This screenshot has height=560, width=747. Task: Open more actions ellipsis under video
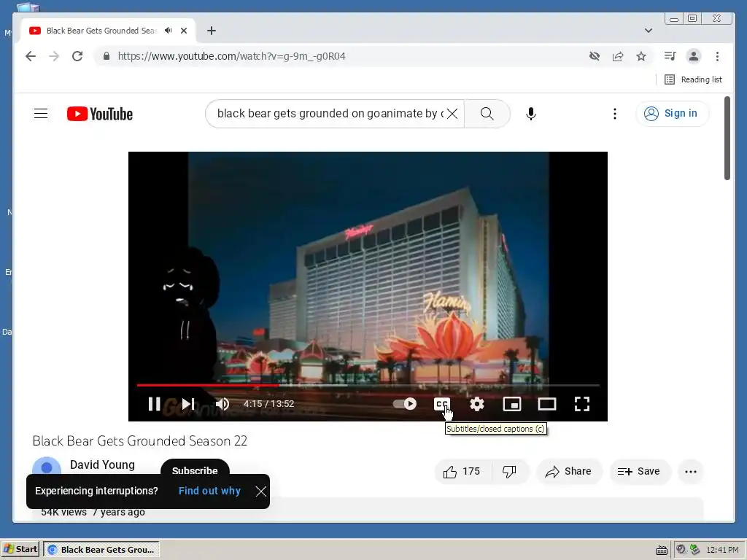(691, 472)
